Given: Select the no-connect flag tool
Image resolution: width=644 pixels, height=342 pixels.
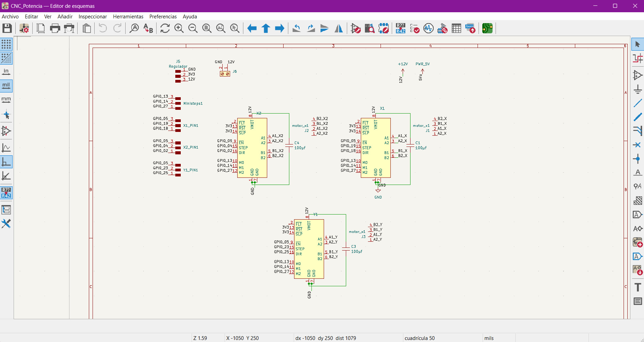Looking at the screenshot, I should pyautogui.click(x=638, y=145).
